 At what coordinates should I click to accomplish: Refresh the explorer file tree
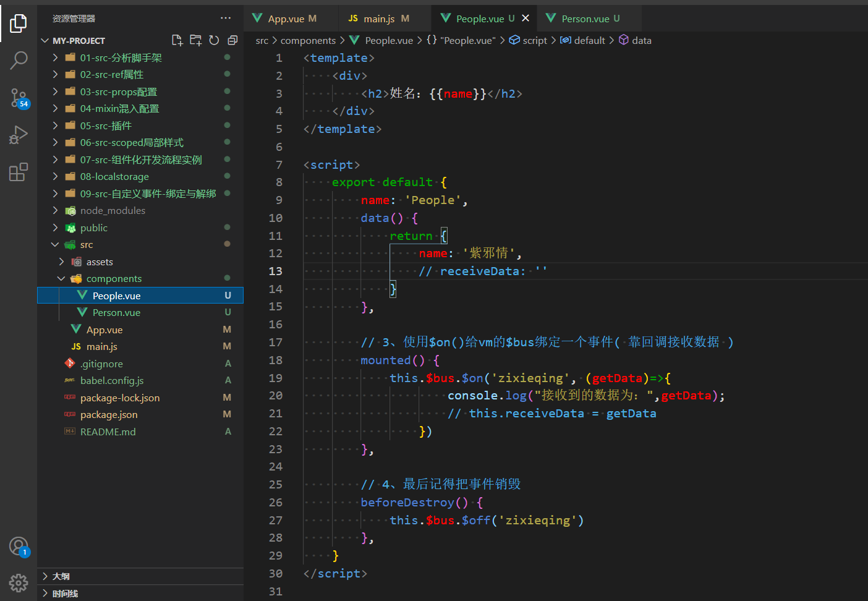(214, 40)
